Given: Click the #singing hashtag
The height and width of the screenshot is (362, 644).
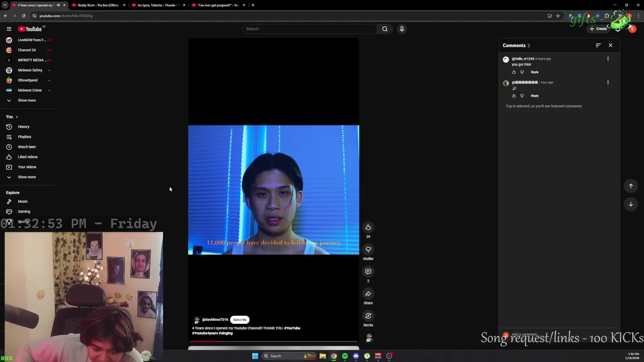Looking at the screenshot, I should [225, 333].
